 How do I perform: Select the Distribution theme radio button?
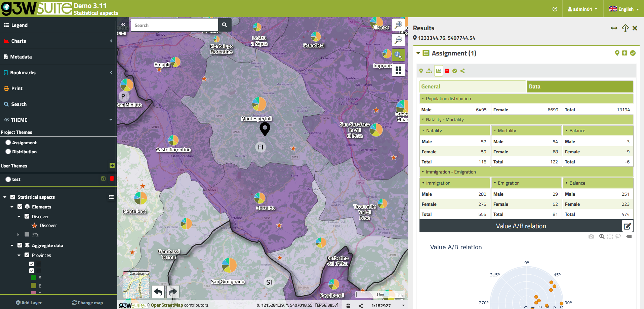coord(8,152)
